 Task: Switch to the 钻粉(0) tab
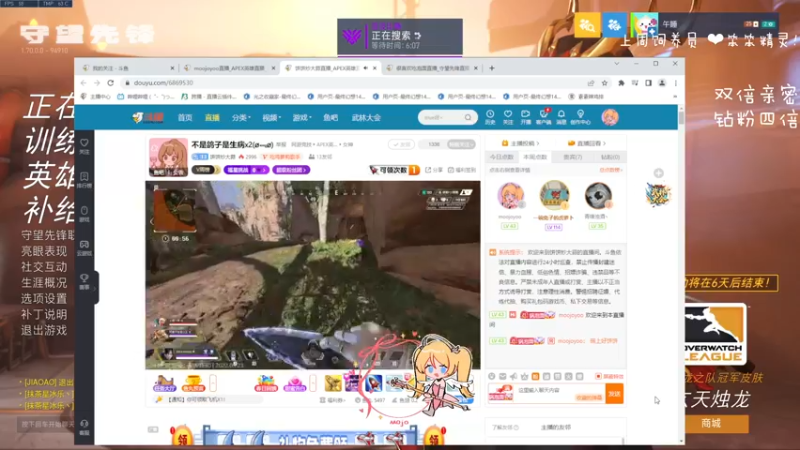click(610, 157)
